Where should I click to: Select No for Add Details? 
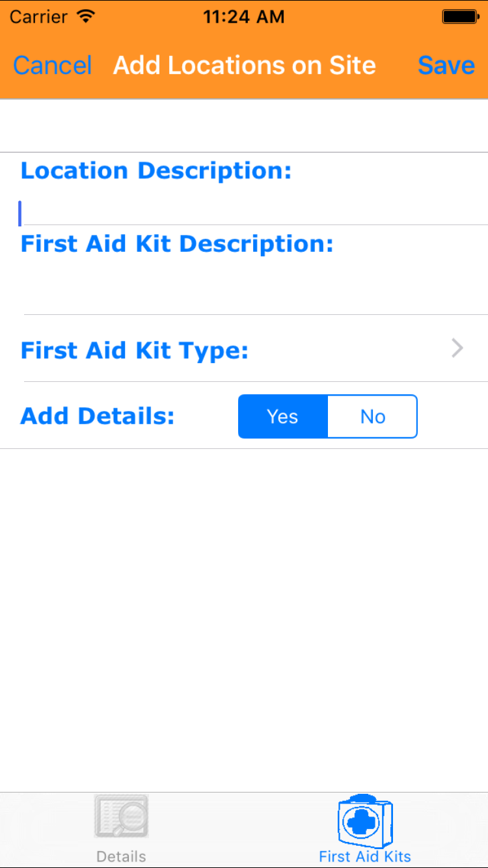(372, 416)
